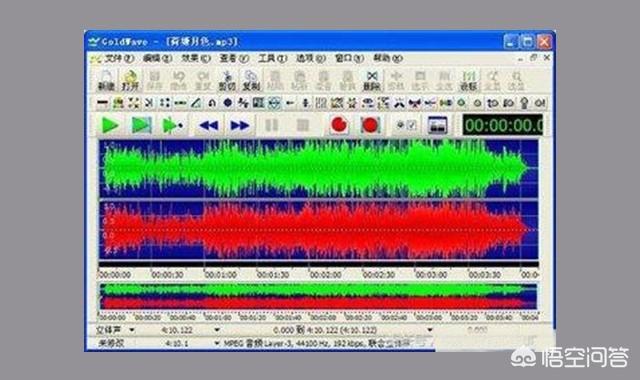Click the 删除 (Delete) toolbar icon

click(372, 80)
